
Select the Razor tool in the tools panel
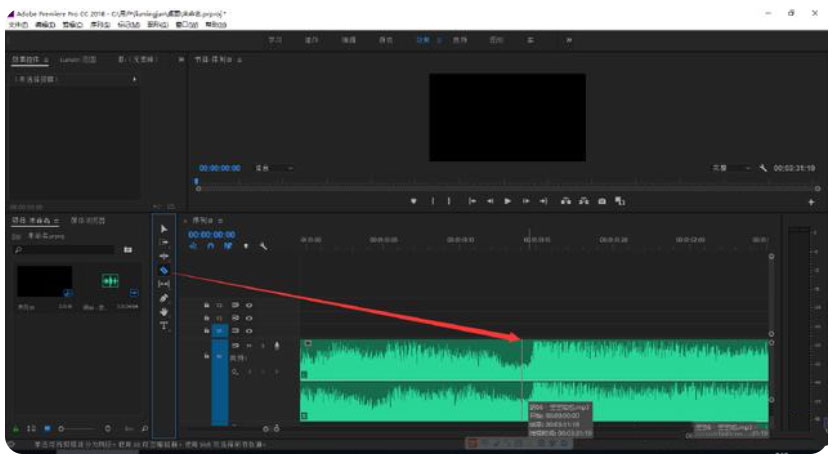[164, 270]
